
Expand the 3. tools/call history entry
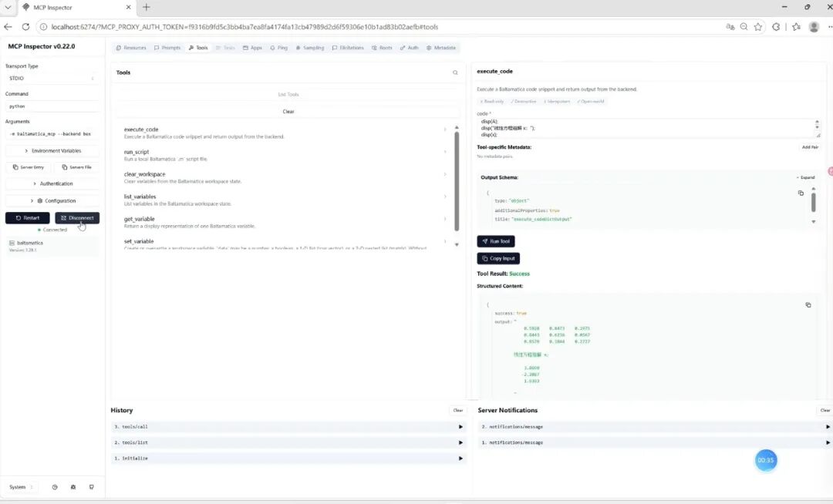point(288,426)
